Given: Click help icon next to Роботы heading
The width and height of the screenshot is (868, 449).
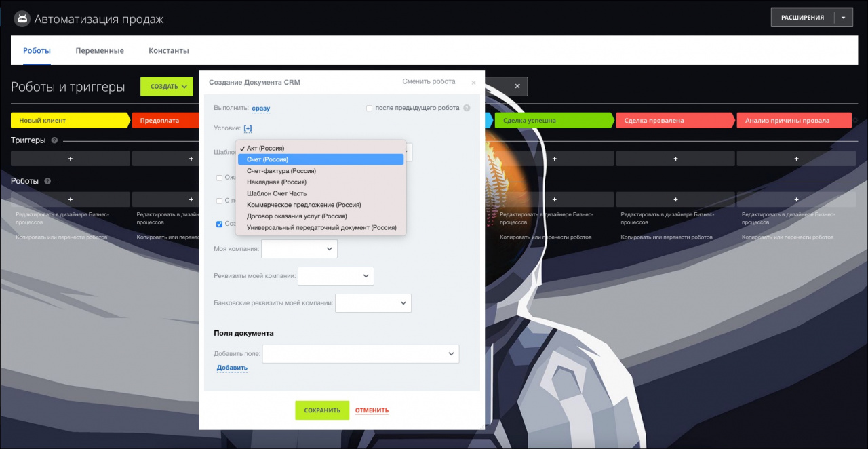Looking at the screenshot, I should [x=47, y=181].
